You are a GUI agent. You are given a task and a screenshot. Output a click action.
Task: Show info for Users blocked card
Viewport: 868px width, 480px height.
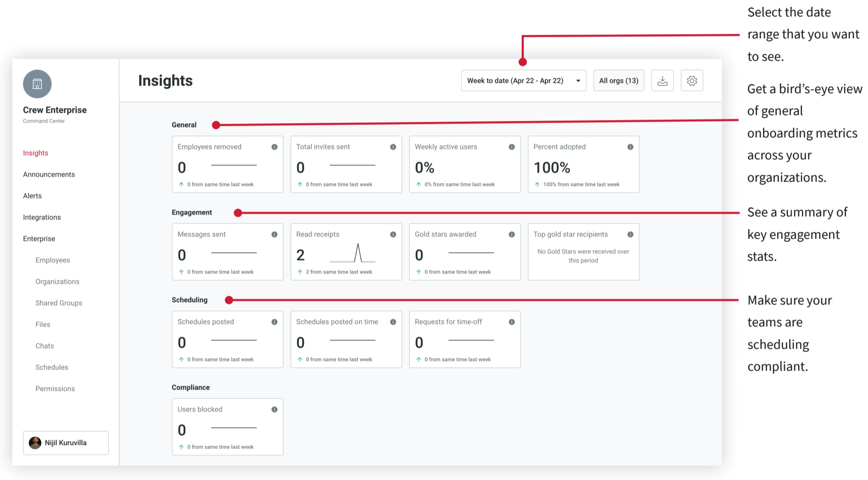click(x=274, y=410)
